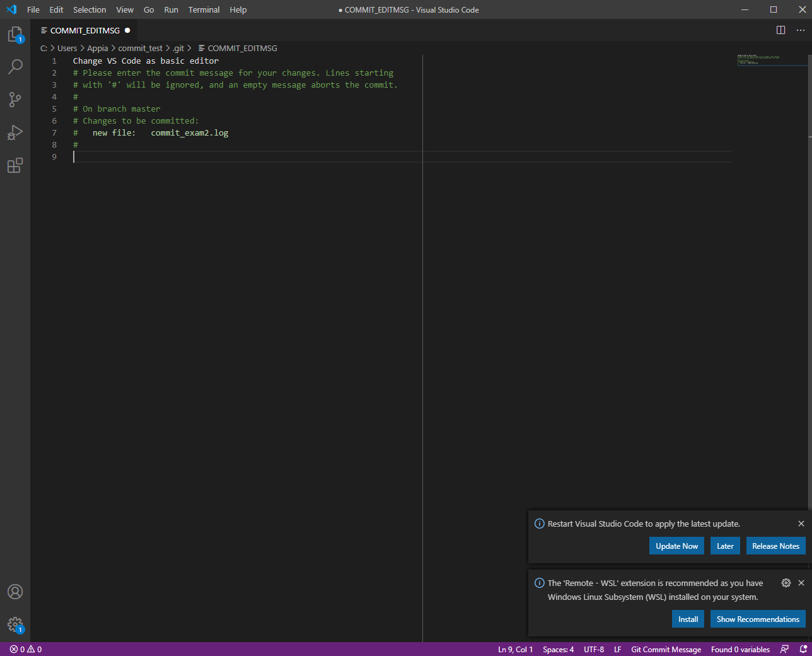Select the COMMIT_EDITMSG editor tab

84,30
